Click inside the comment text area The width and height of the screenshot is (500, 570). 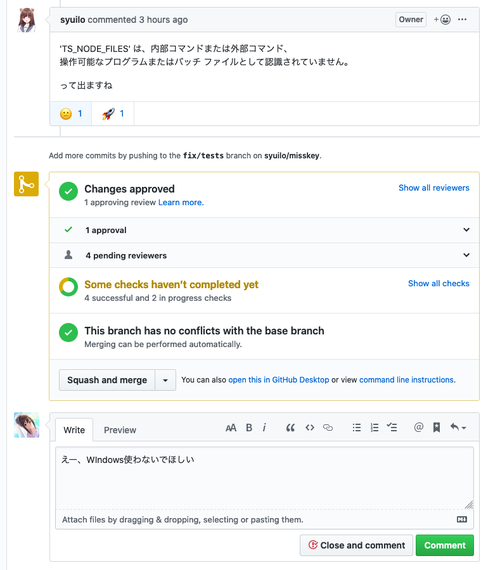coord(264,478)
